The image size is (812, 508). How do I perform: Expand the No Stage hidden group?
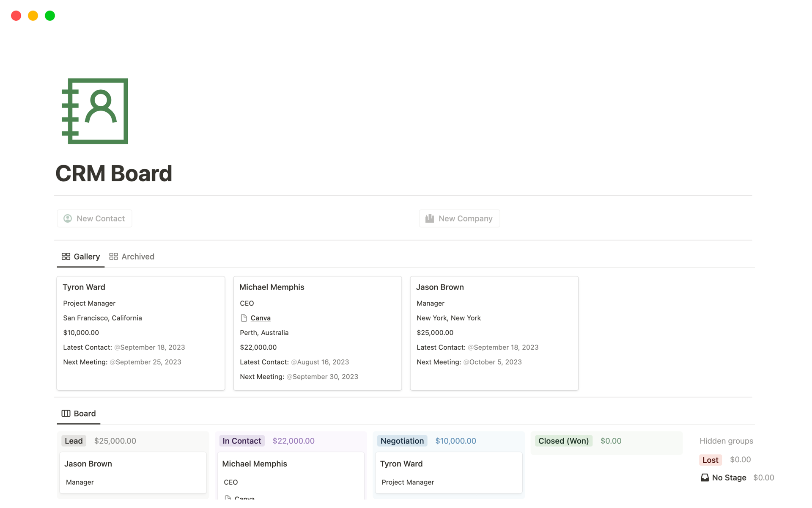pos(728,478)
